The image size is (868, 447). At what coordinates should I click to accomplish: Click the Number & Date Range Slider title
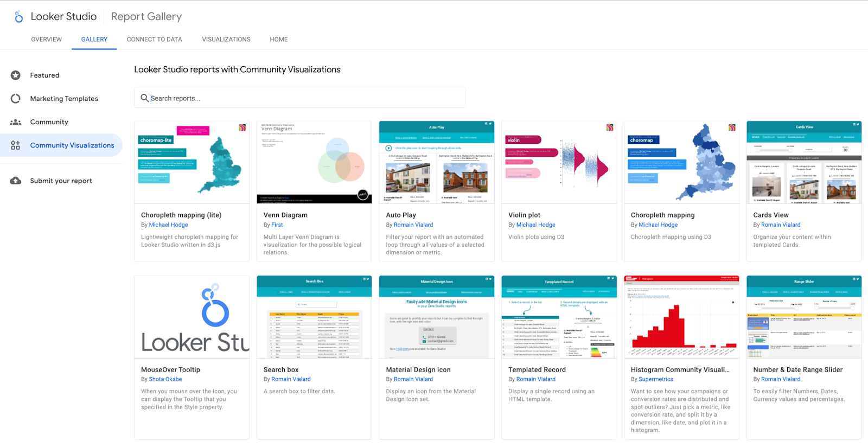[798, 370]
